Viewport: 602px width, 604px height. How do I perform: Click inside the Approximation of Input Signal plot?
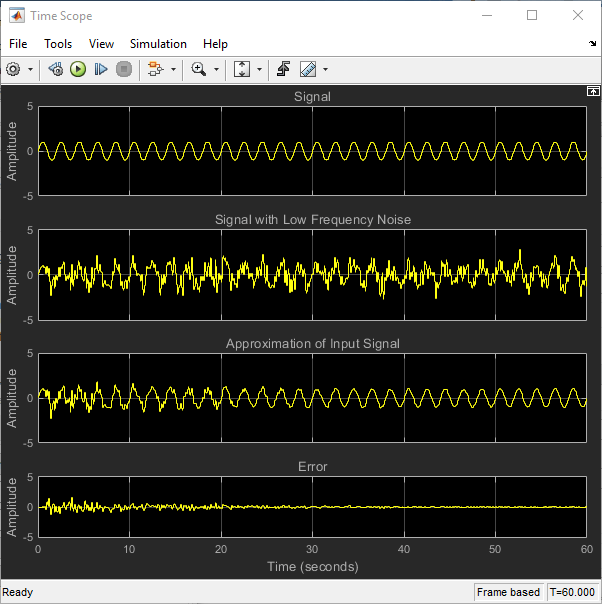click(x=312, y=398)
